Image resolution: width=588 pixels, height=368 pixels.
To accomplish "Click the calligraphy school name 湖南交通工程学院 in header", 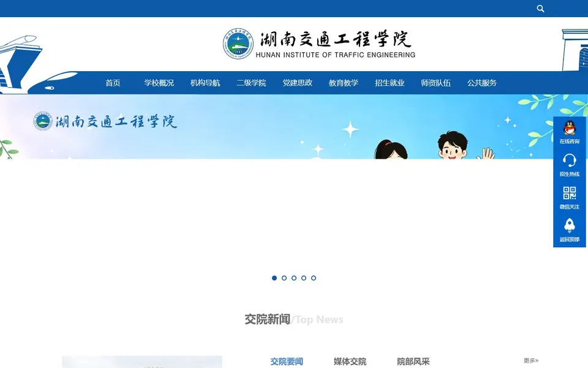I will (x=336, y=39).
